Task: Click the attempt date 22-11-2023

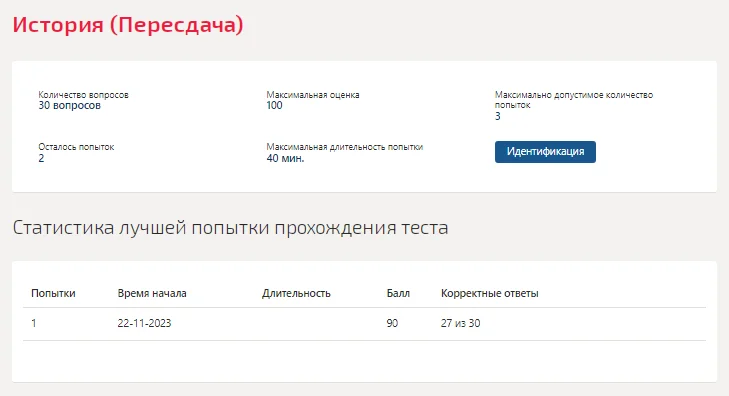Action: (144, 323)
